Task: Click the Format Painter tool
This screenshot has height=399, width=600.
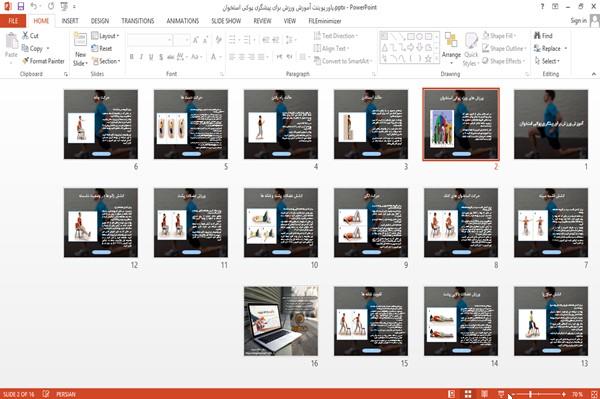Action: click(x=43, y=61)
